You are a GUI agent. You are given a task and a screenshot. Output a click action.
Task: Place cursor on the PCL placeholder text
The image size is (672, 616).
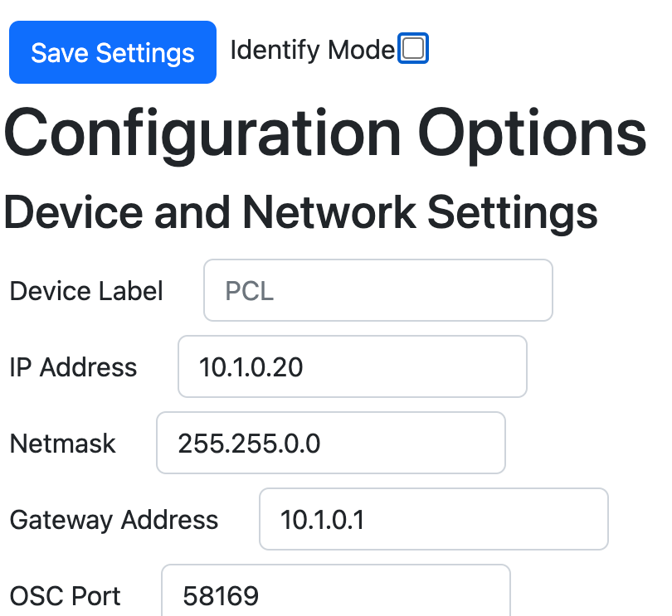250,291
